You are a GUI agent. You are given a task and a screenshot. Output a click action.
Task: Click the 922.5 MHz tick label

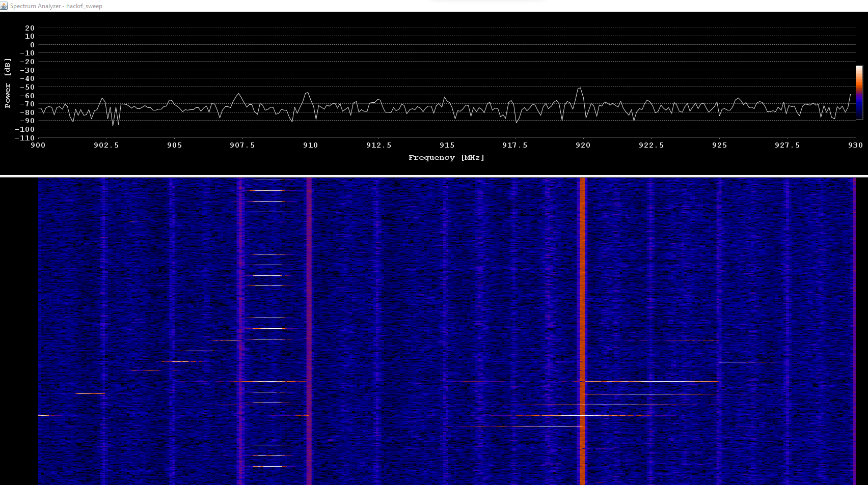[652, 145]
